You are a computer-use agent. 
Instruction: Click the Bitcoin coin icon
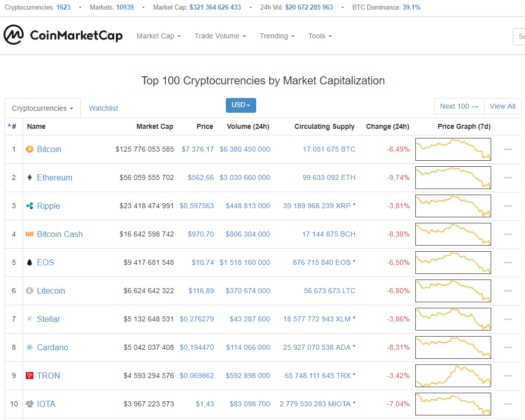29,149
